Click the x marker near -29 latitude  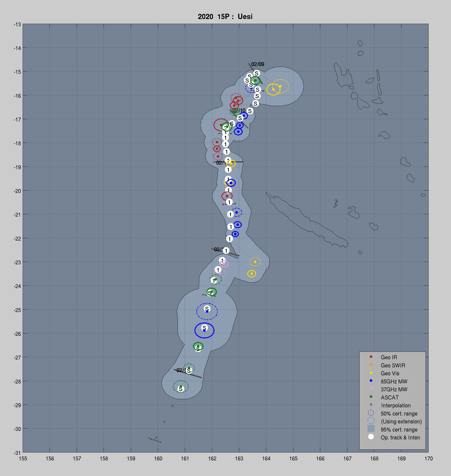(172, 406)
